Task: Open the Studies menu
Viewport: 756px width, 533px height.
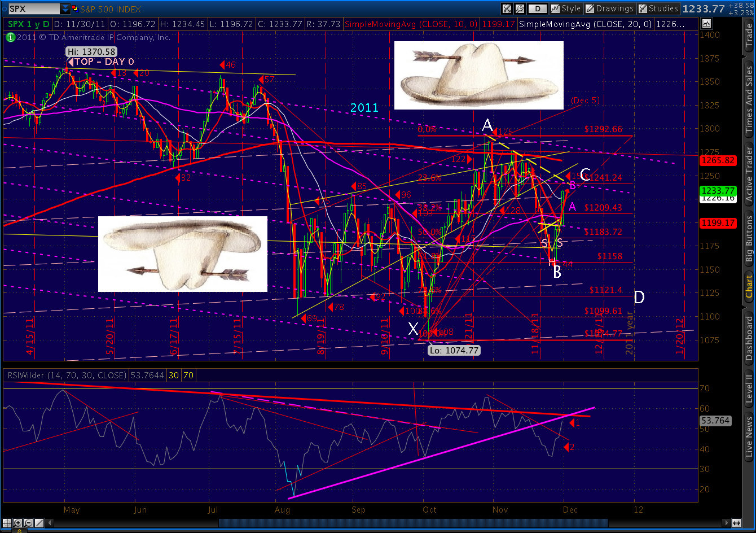Action: click(x=658, y=8)
